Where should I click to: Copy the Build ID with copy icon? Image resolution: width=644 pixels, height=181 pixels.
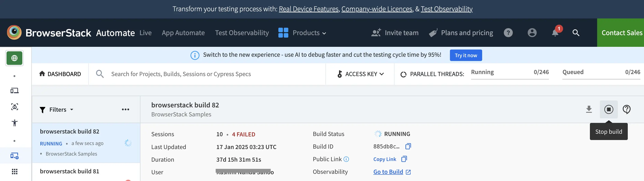408,146
